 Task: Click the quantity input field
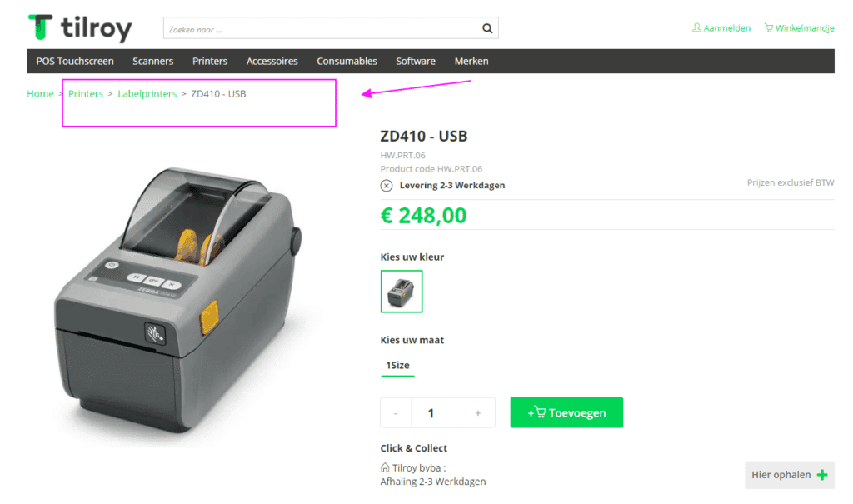click(x=436, y=413)
